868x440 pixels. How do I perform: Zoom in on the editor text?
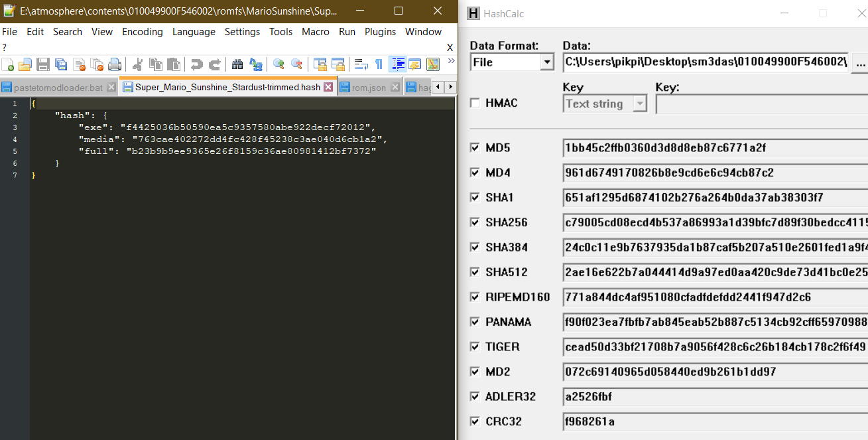click(x=279, y=64)
